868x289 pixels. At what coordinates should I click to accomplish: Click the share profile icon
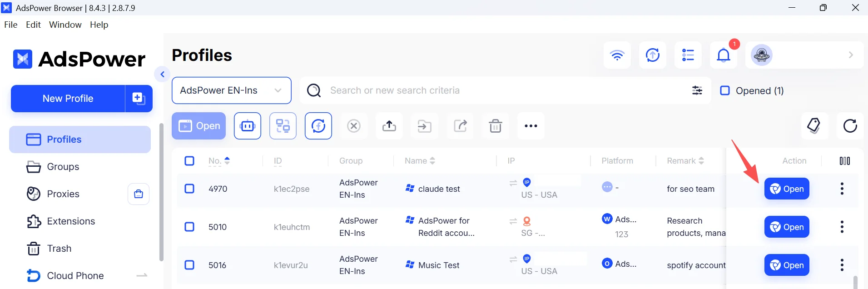pos(460,126)
